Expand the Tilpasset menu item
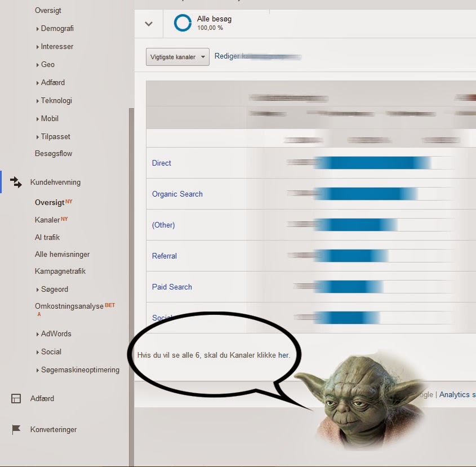Viewport: 476px width, 467px height. coord(53,137)
